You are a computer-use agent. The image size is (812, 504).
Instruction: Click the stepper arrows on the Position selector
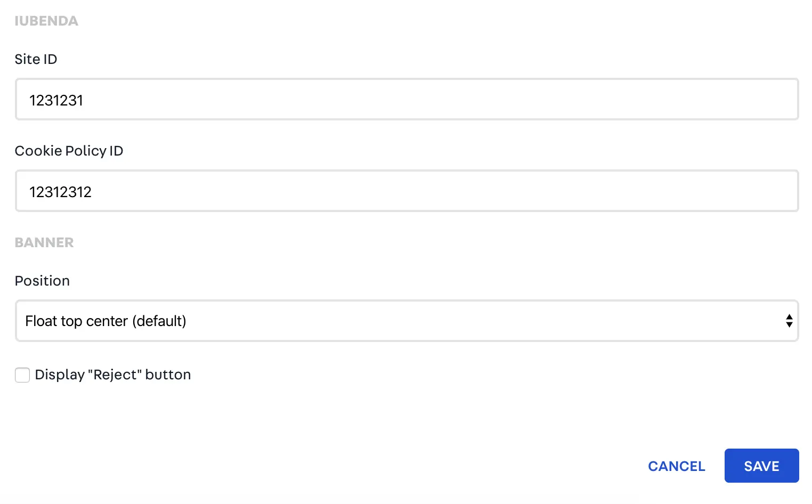tap(789, 321)
